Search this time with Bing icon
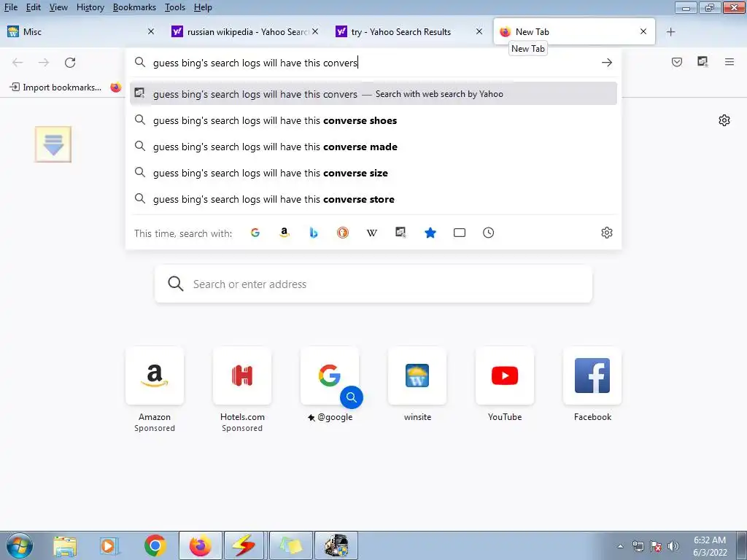Screen dimensions: 747x560 click(314, 233)
